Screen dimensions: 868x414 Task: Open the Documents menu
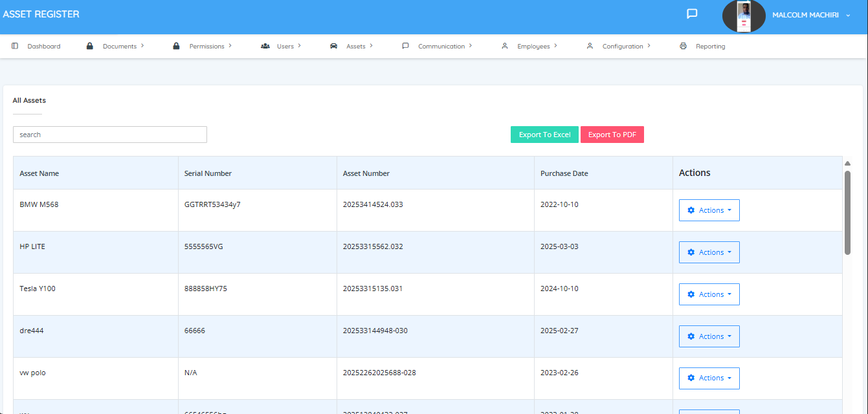(120, 47)
